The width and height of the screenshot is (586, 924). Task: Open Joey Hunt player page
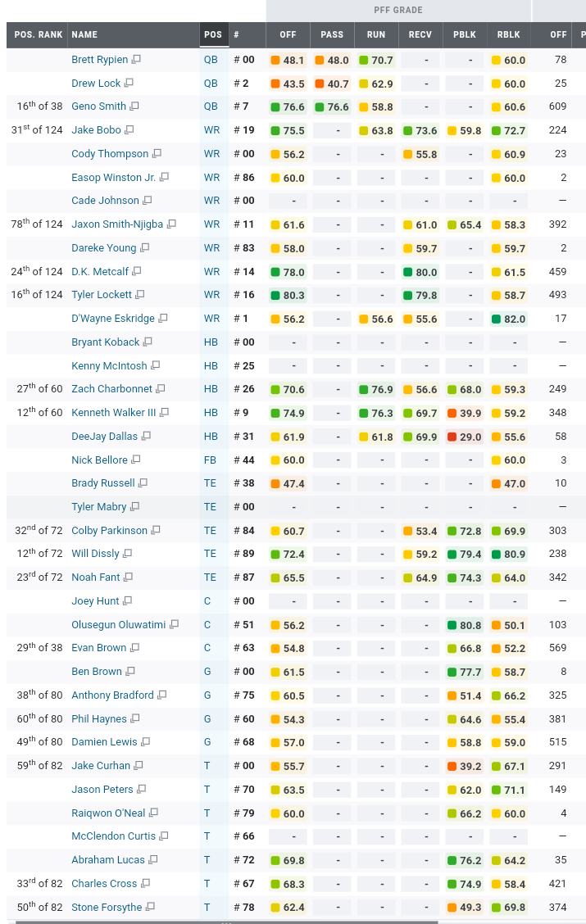(x=95, y=601)
